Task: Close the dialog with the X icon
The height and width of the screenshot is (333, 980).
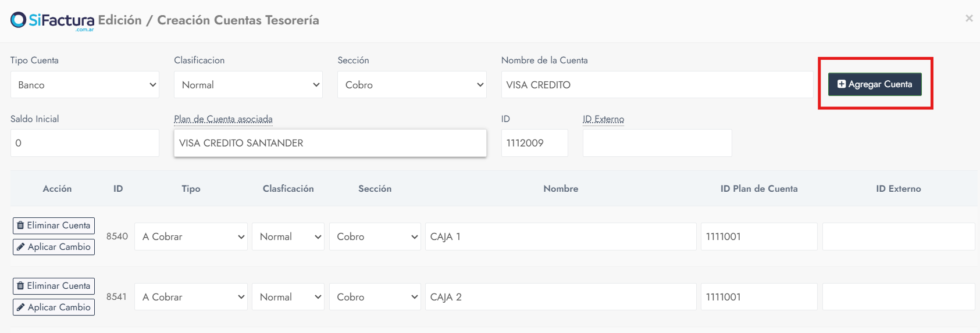Action: pyautogui.click(x=969, y=19)
